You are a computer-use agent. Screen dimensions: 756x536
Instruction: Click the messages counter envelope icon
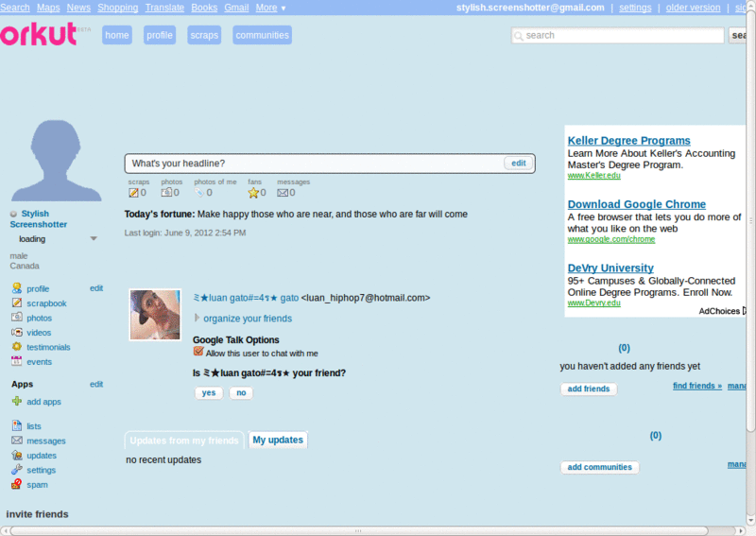click(x=283, y=193)
